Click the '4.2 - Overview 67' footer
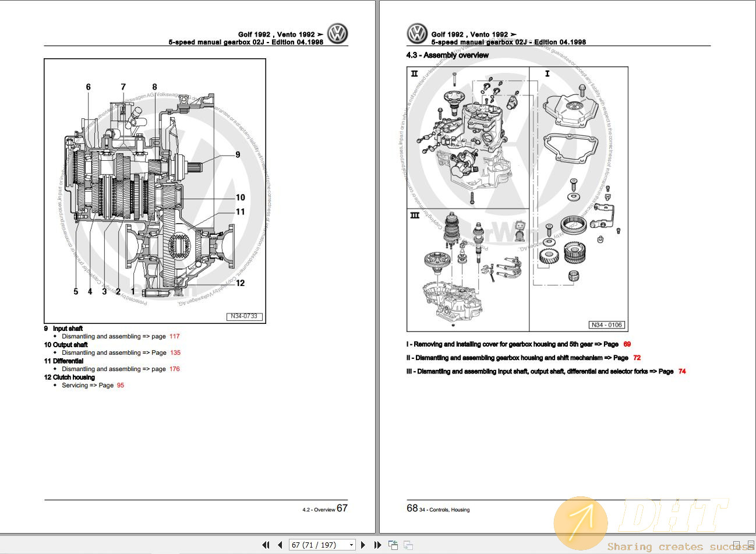The image size is (756, 554). click(324, 509)
